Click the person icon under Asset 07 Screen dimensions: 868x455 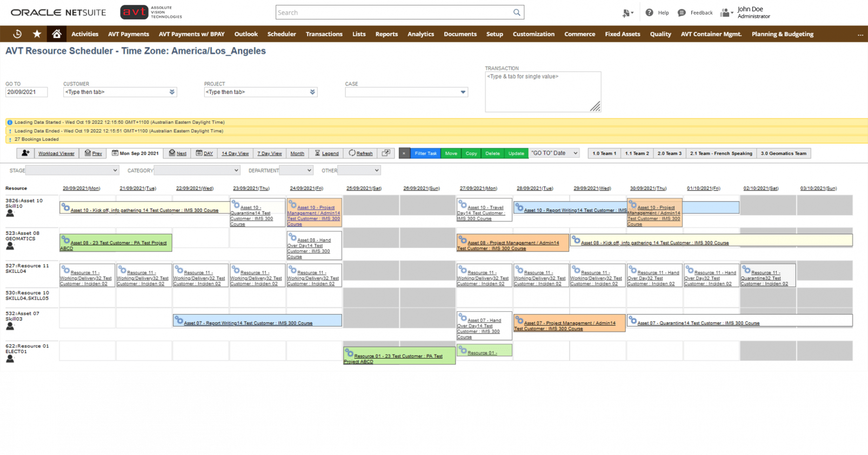[x=10, y=326]
